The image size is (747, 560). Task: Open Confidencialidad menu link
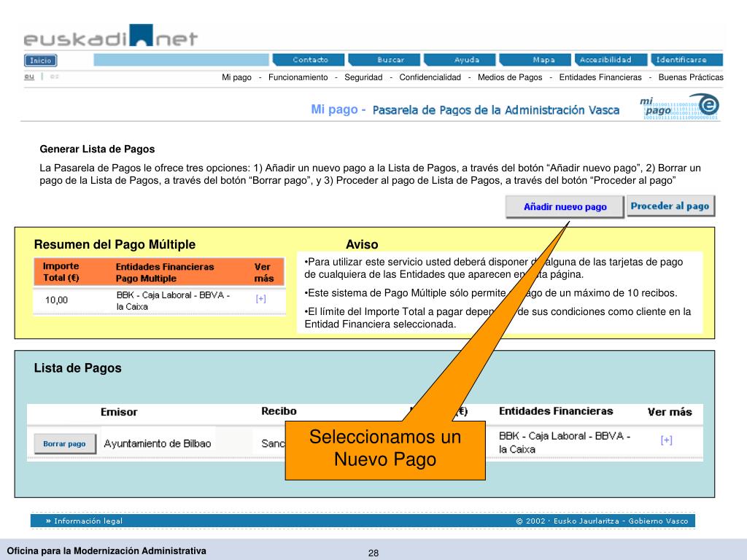point(430,77)
